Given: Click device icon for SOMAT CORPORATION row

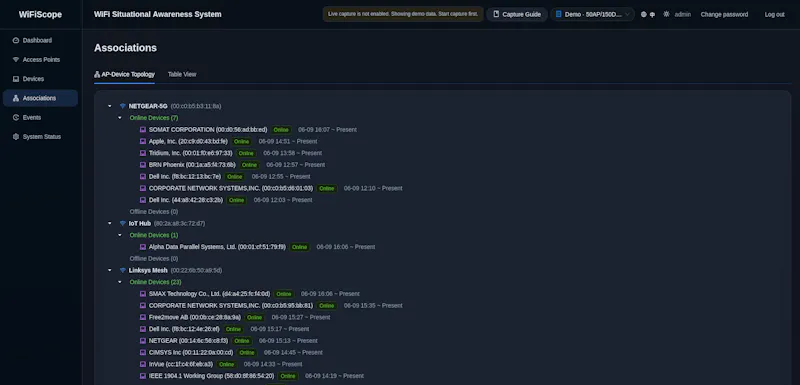Looking at the screenshot, I should pyautogui.click(x=143, y=130).
